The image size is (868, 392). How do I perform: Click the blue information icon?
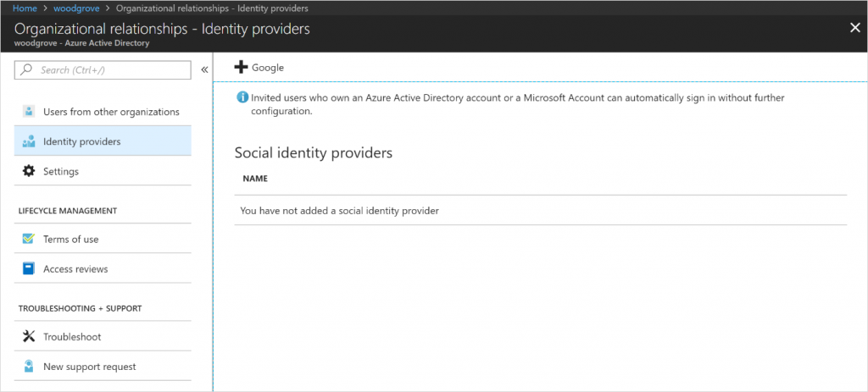click(242, 98)
